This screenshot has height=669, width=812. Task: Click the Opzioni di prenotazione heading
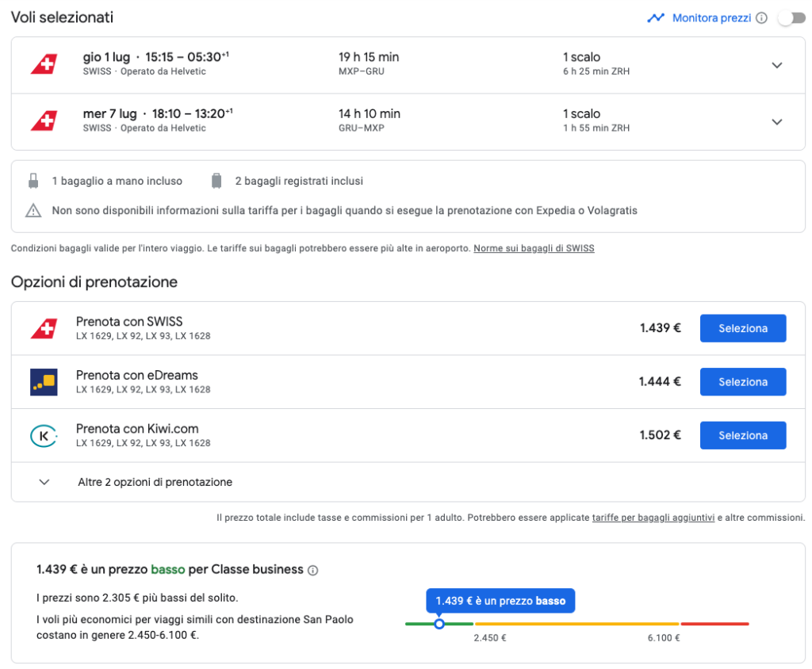pos(94,281)
